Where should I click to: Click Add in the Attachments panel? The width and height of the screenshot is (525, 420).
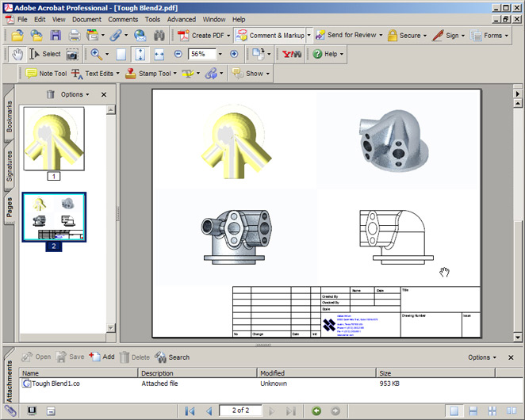(102, 357)
